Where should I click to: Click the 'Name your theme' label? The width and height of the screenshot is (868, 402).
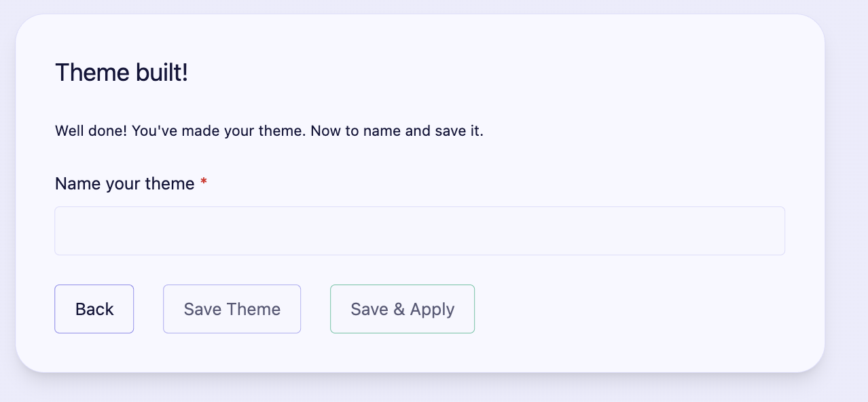[x=124, y=183]
